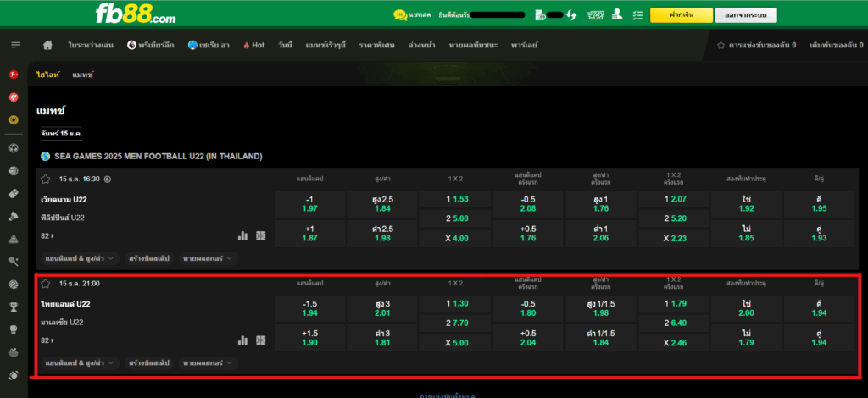Select the snooker triangle icon
This screenshot has height=398, width=868.
point(14,239)
